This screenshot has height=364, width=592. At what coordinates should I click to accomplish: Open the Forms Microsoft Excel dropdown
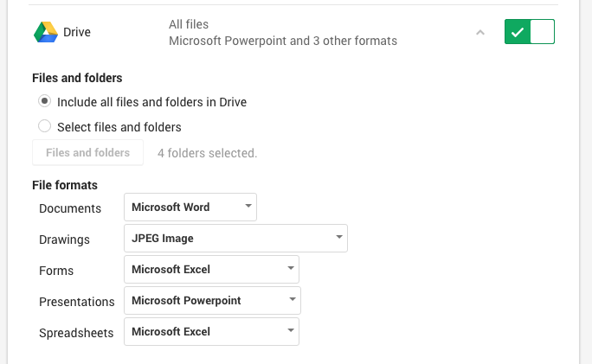(x=211, y=269)
